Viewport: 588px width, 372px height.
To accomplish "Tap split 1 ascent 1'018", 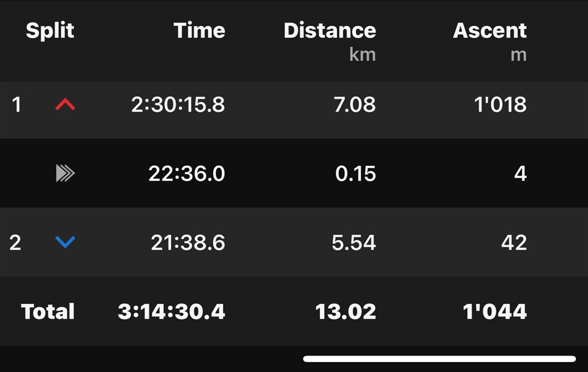I will [x=500, y=105].
